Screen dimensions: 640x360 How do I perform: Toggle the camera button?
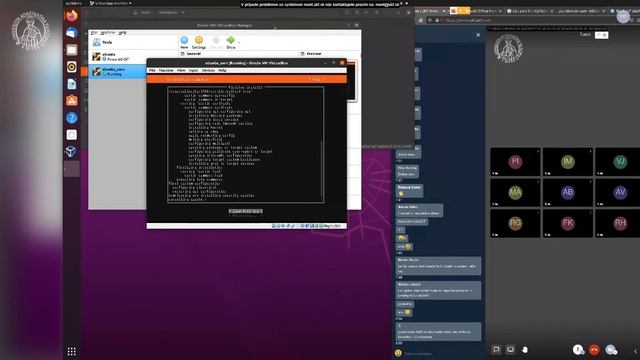click(611, 349)
